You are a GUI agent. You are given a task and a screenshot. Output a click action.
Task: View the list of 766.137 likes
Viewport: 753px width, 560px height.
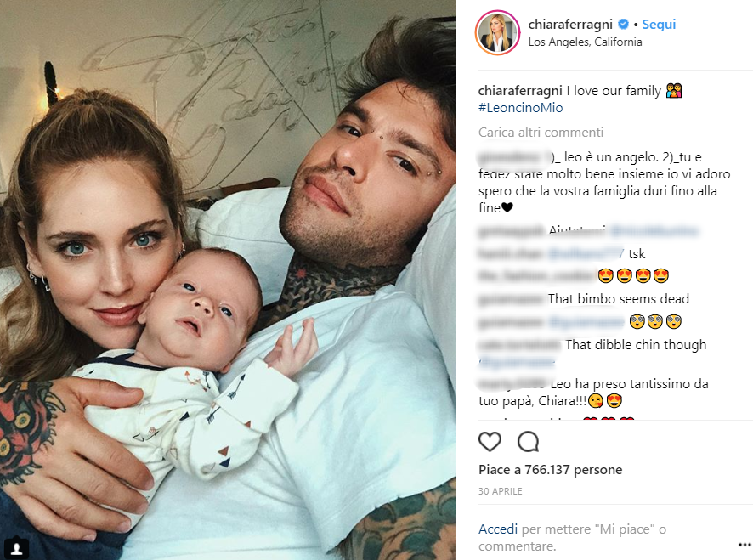551,470
